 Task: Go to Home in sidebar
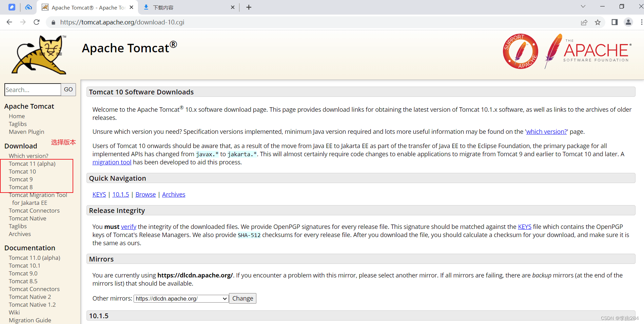[17, 116]
